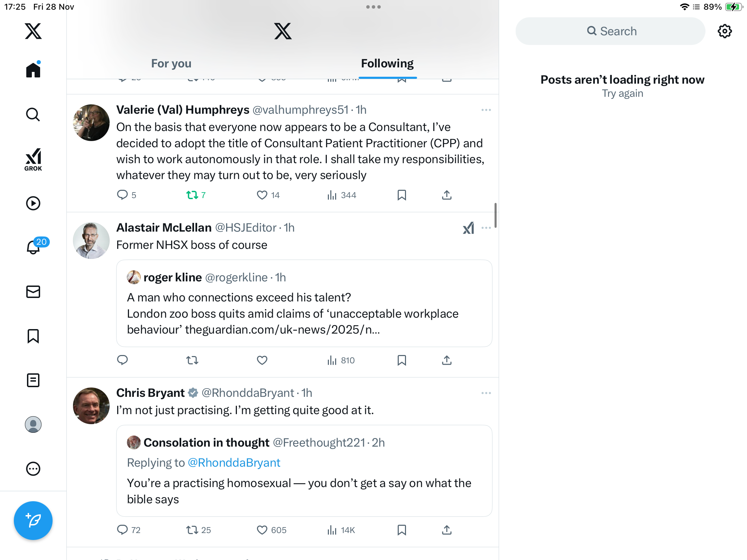Open the sidebar Lists icon

tap(33, 380)
